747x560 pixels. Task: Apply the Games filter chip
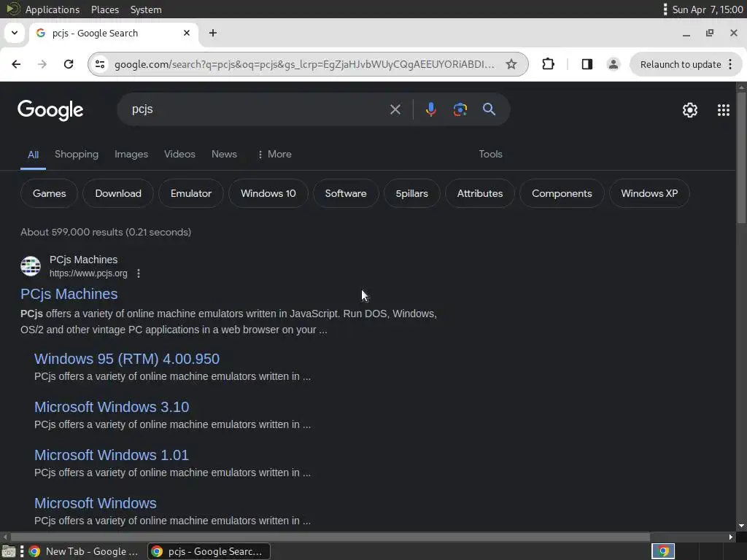coord(49,193)
